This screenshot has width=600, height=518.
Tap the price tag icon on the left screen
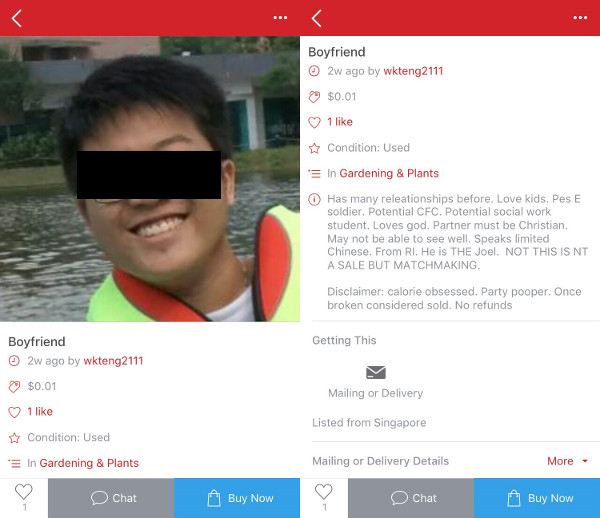point(14,386)
